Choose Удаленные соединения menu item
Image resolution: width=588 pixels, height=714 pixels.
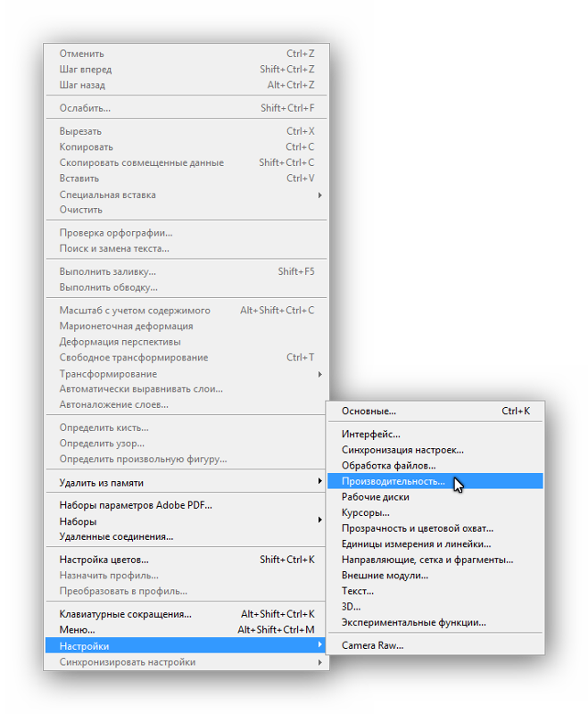[186, 536]
